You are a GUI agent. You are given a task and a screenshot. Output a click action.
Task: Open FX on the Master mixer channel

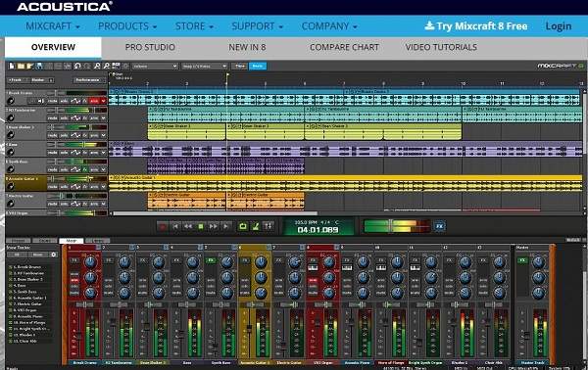click(x=522, y=260)
